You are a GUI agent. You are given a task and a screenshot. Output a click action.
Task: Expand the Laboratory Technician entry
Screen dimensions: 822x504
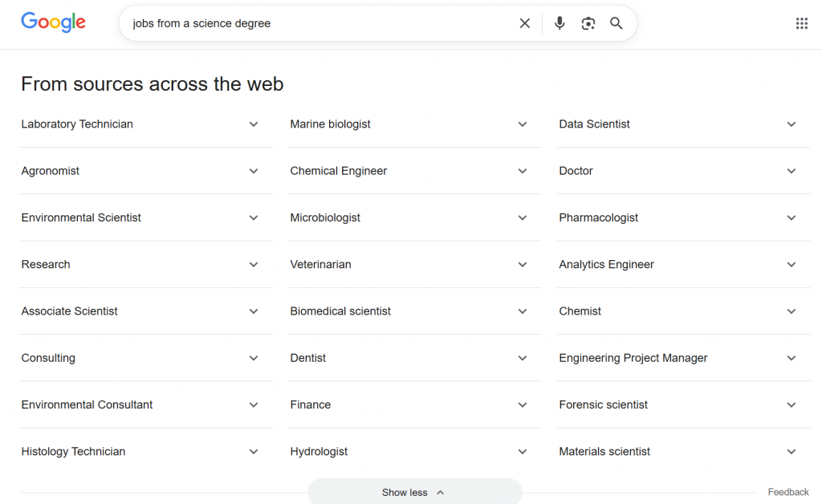point(145,124)
